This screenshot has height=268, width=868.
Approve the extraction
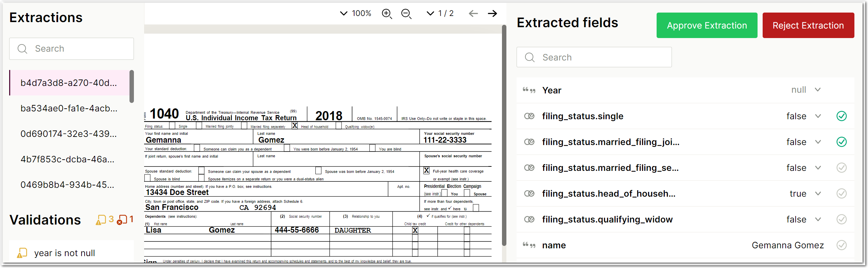[x=707, y=25]
